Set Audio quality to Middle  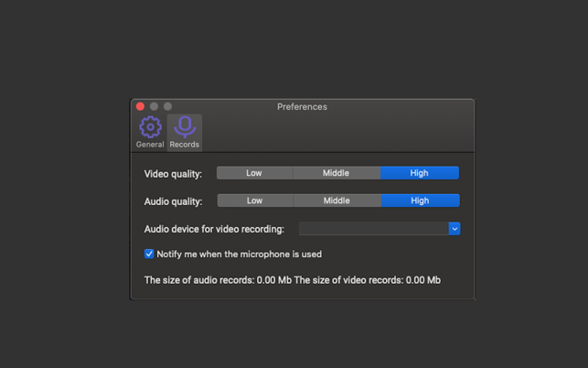coord(337,200)
